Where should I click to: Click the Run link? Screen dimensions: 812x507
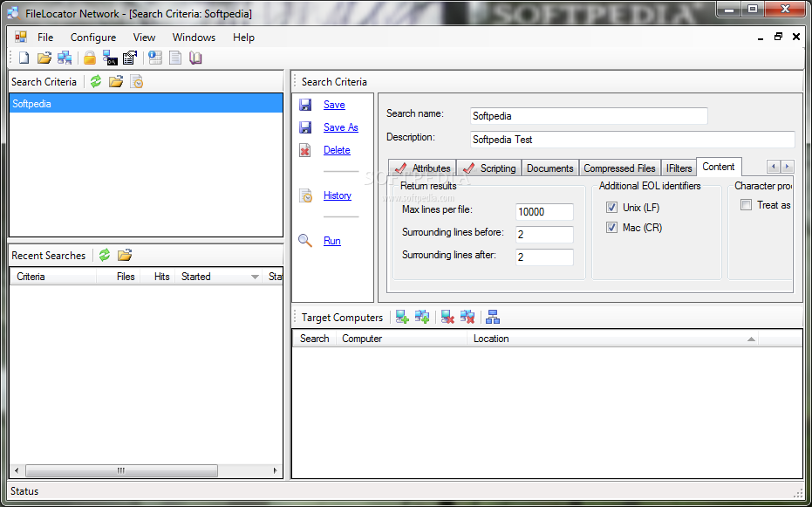coord(332,241)
